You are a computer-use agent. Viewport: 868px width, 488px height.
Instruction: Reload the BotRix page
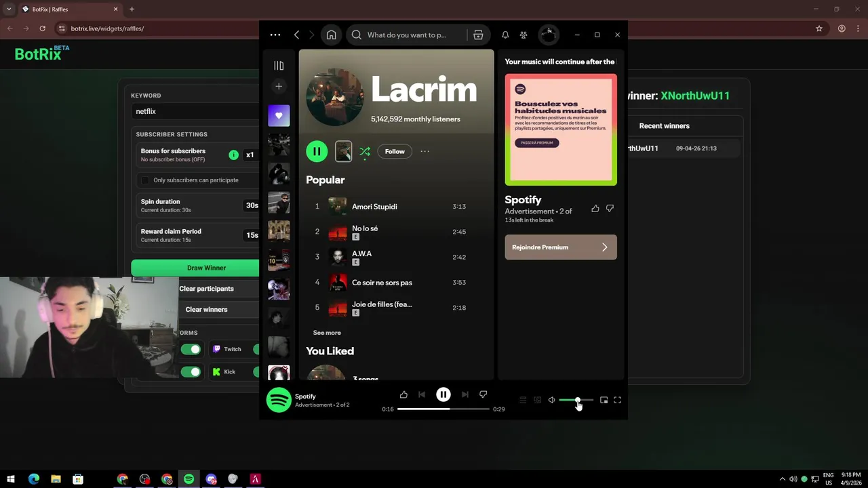pos(42,28)
